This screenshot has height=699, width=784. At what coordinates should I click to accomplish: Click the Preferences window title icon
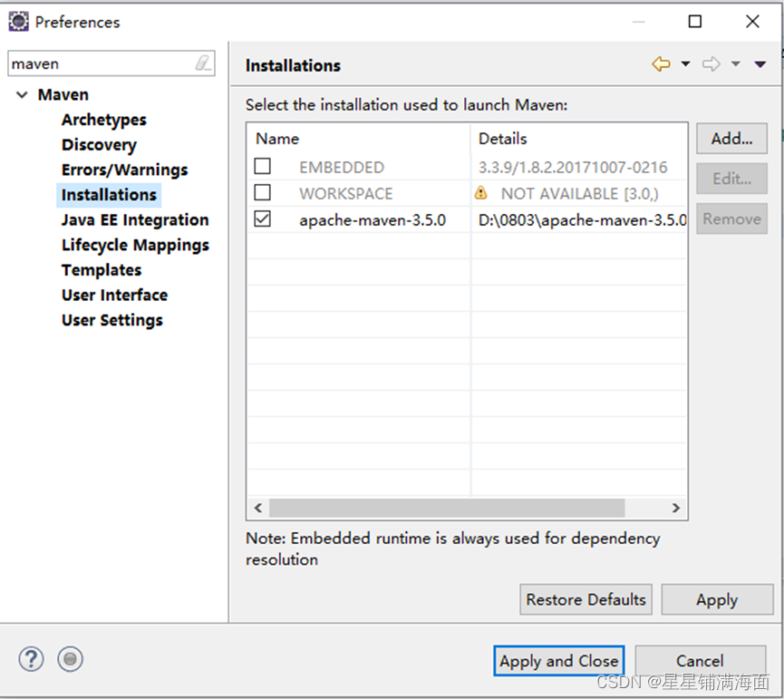click(x=18, y=22)
